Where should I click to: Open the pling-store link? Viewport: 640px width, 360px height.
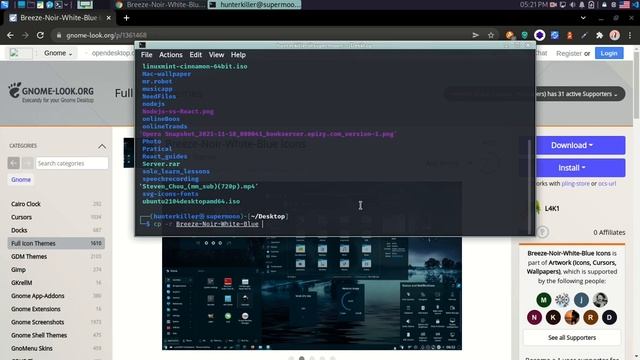pyautogui.click(x=575, y=184)
